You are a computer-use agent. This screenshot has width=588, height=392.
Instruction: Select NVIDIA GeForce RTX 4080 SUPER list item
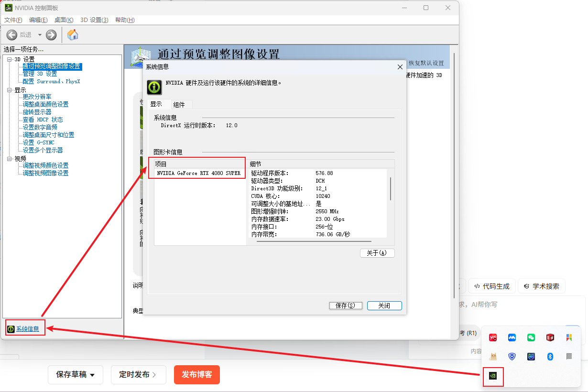(198, 173)
